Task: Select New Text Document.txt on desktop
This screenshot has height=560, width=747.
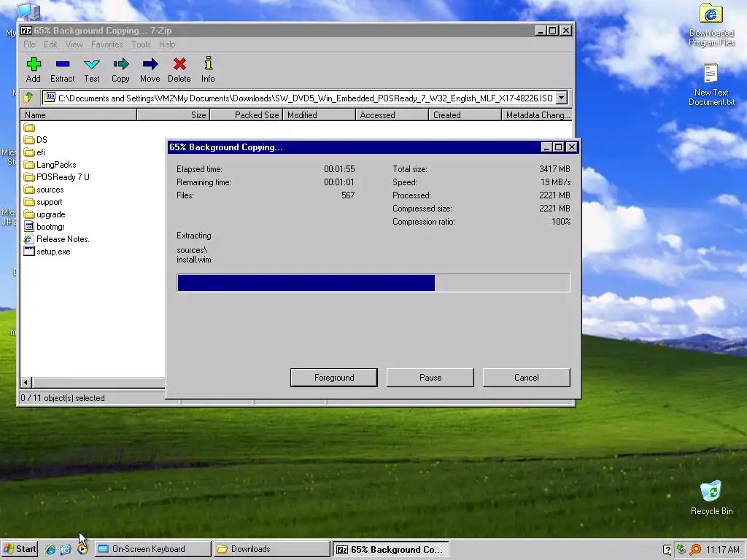Action: (711, 85)
